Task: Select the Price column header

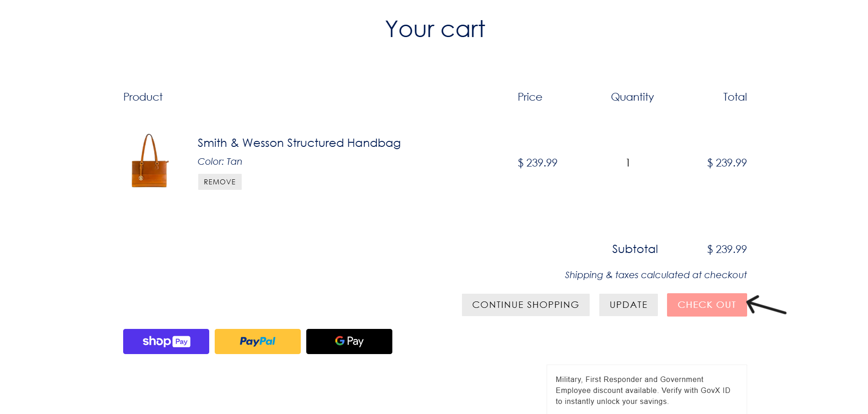Action: coord(530,97)
